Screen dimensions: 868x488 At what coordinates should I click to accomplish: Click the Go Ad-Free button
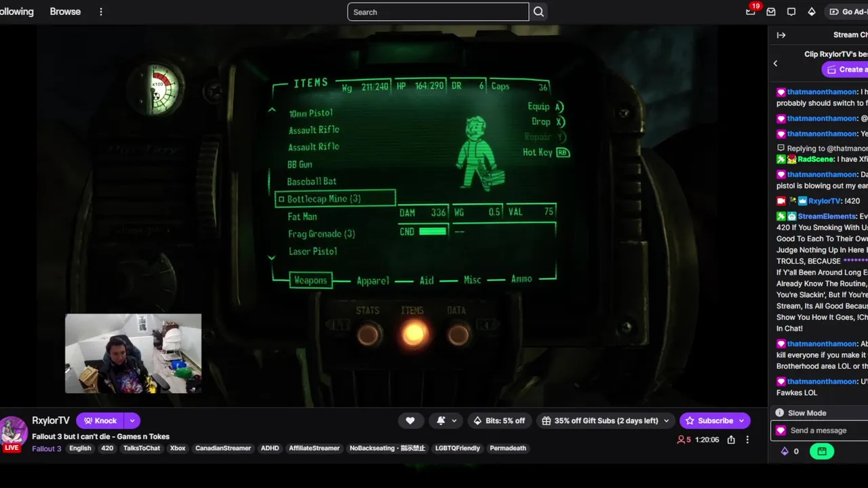tap(848, 12)
